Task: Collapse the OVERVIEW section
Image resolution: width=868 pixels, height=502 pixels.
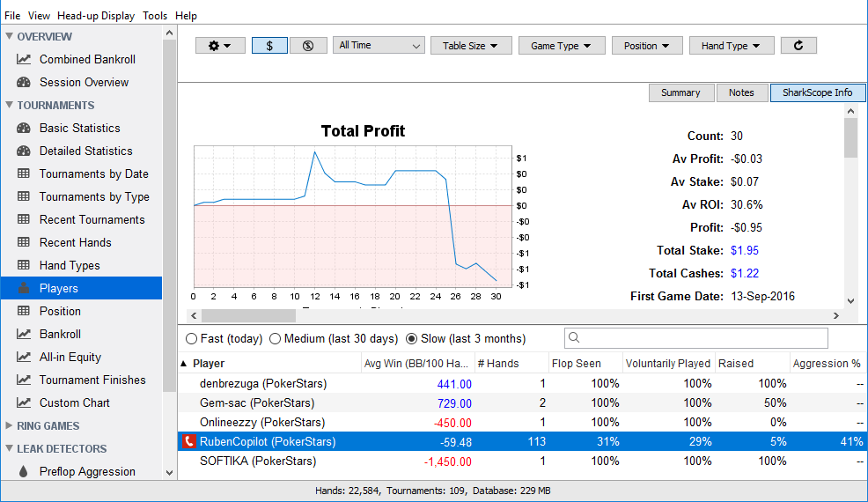Action: coord(10,36)
